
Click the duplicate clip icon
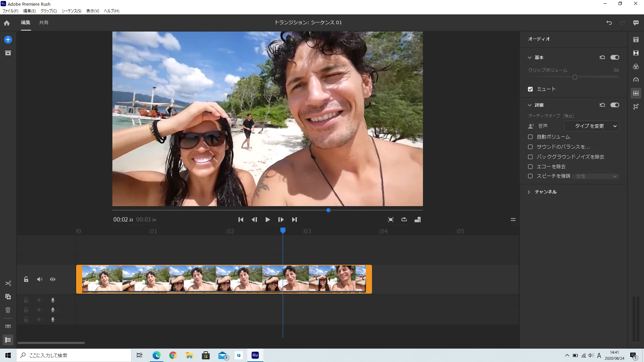click(x=8, y=297)
